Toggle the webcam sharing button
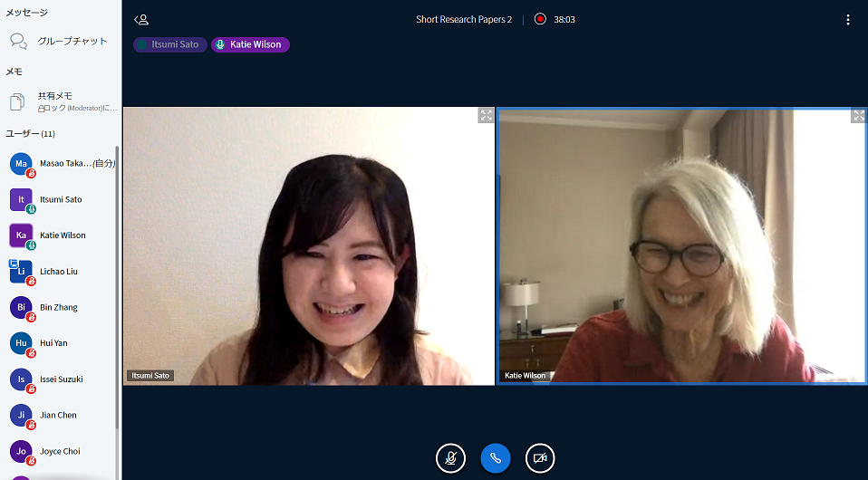 [x=540, y=458]
